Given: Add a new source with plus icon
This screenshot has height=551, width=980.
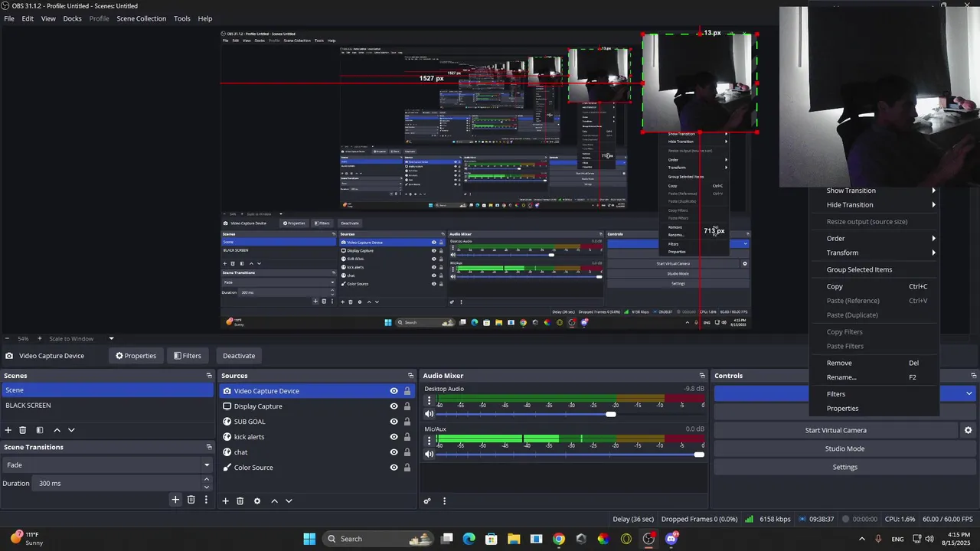Looking at the screenshot, I should coord(225,501).
